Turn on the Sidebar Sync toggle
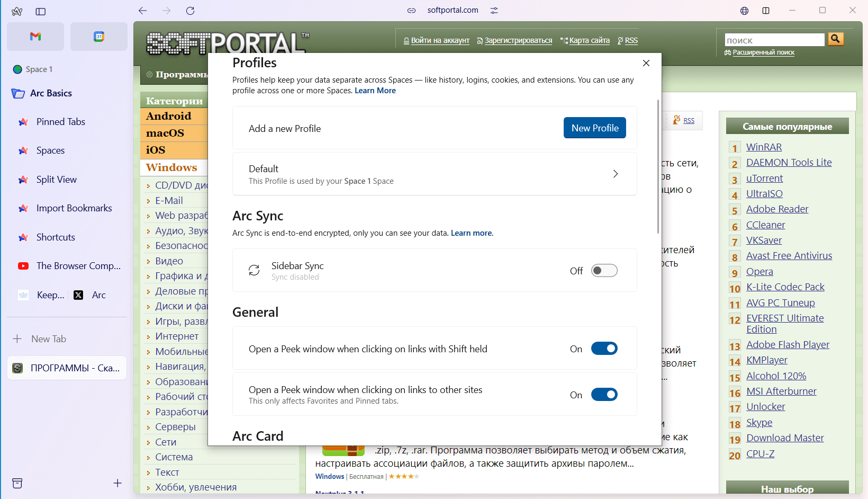This screenshot has width=868, height=499. coord(604,271)
